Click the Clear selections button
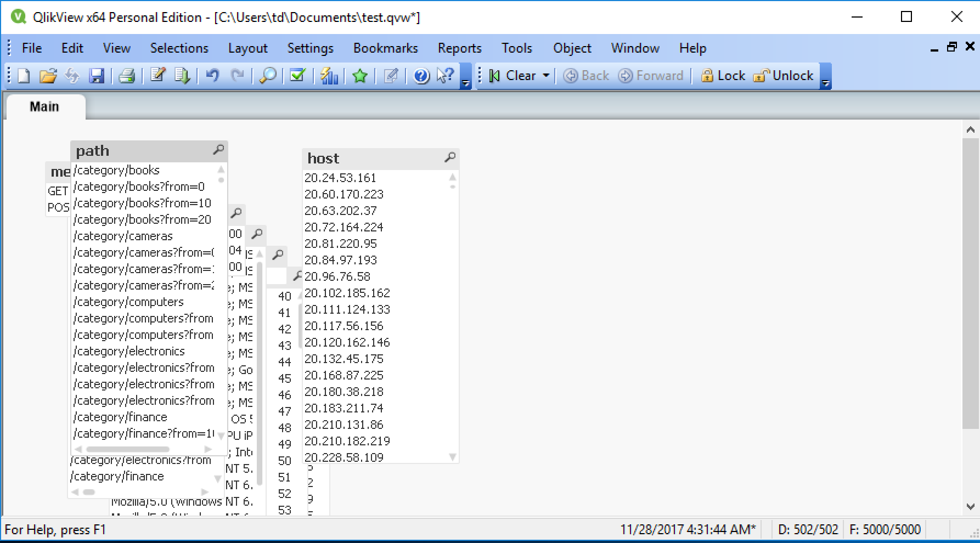Viewport: 980px width, 543px height. coord(513,76)
